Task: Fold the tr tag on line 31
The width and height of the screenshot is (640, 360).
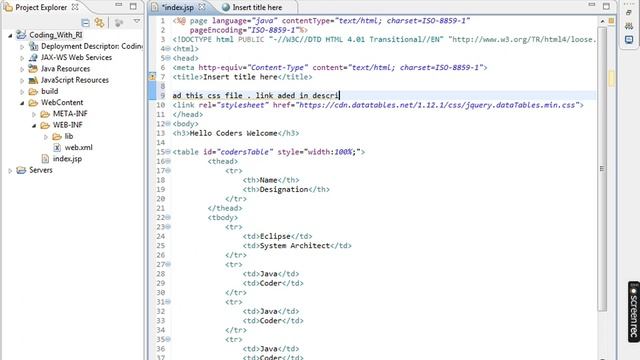Action: coord(168,302)
